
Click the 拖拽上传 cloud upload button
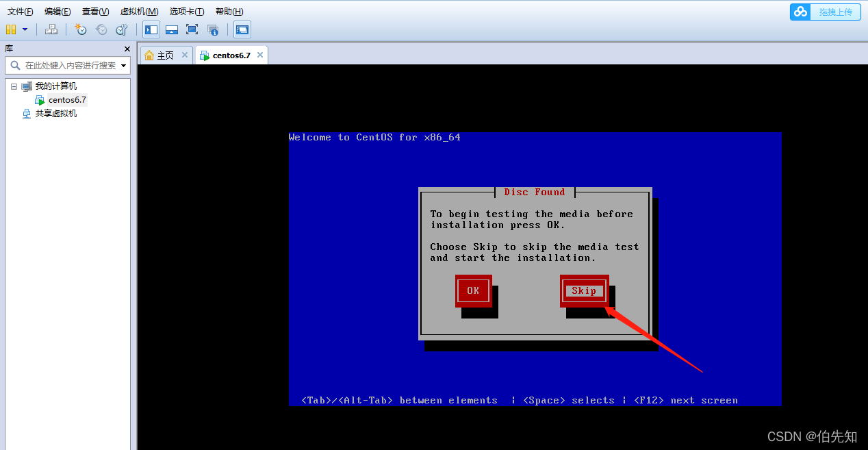826,12
